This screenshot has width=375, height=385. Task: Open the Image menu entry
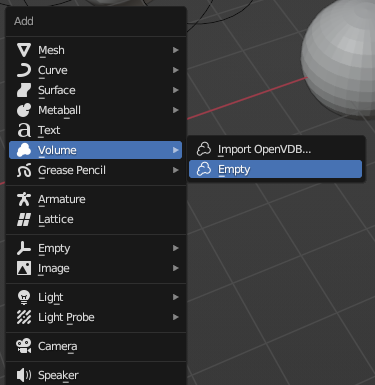(x=96, y=268)
